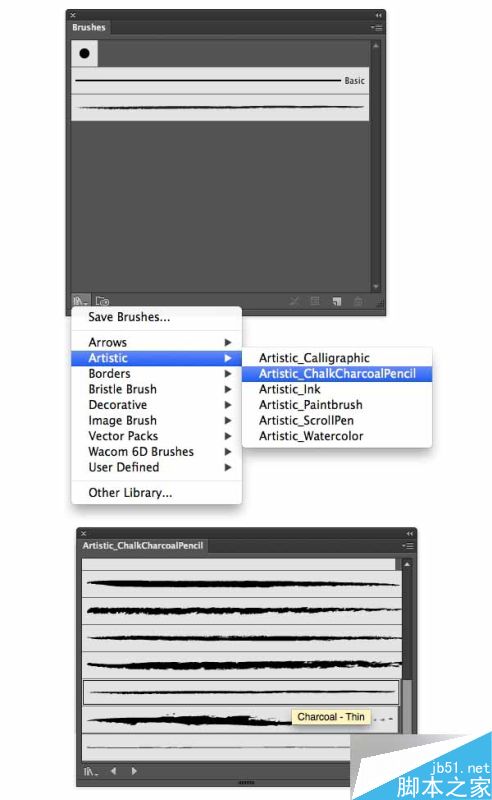The width and height of the screenshot is (492, 800).
Task: Open the Image Brush submenu
Action: click(157, 420)
